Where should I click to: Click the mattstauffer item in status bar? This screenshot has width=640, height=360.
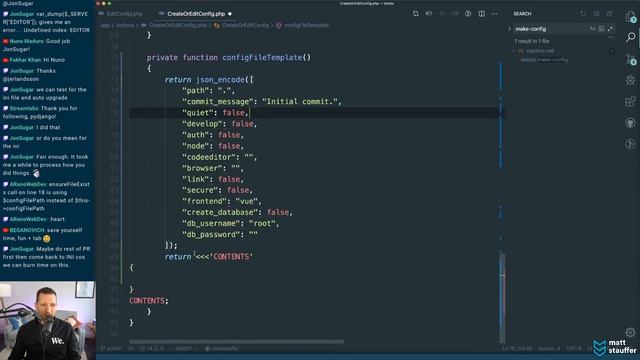pyautogui.click(x=222, y=349)
